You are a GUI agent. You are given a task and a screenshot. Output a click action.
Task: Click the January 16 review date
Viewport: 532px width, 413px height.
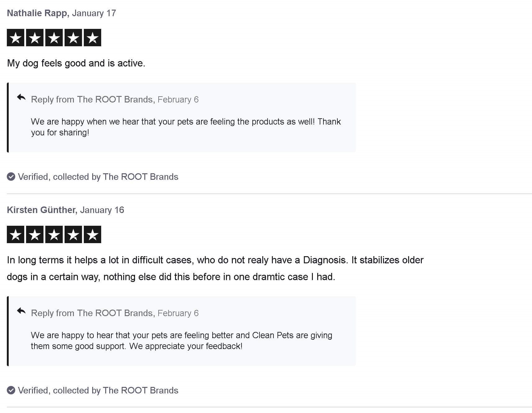[102, 210]
